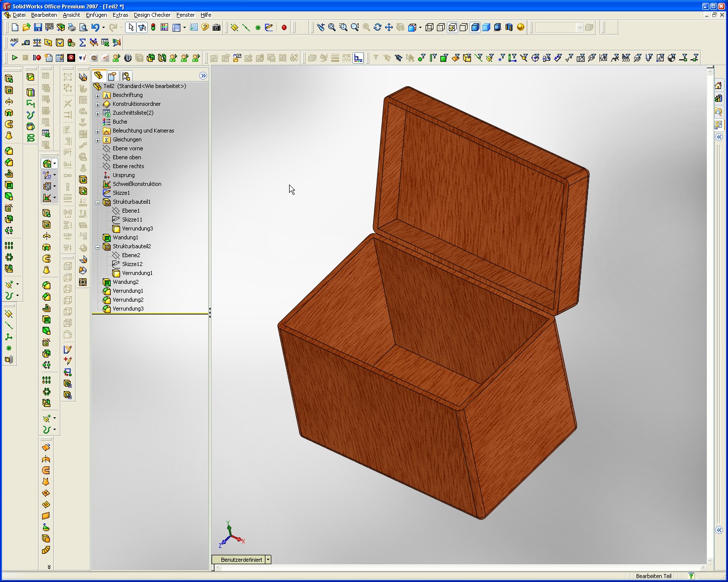The image size is (728, 582).
Task: Toggle Wireframe display mode
Action: point(429,28)
